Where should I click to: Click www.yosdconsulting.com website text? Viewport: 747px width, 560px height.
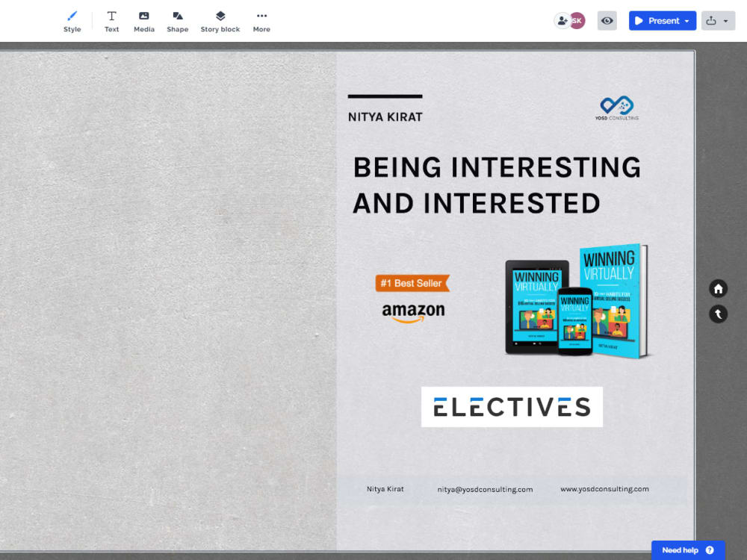pyautogui.click(x=604, y=489)
